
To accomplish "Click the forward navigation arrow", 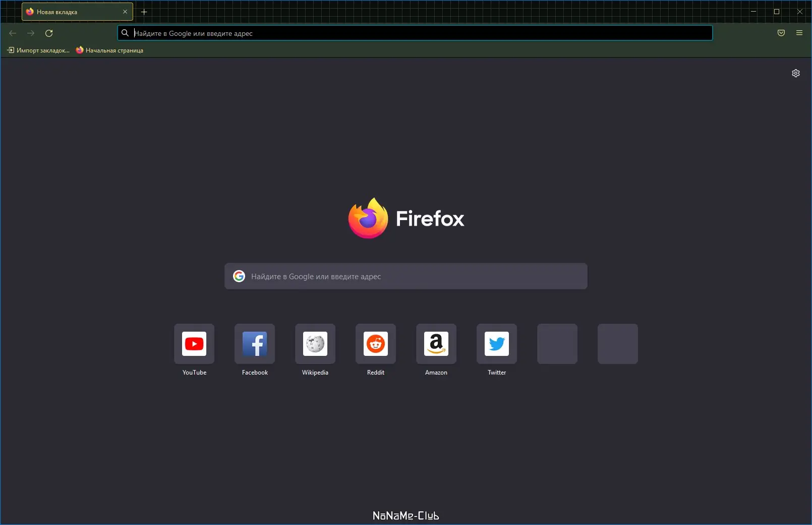I will [31, 33].
